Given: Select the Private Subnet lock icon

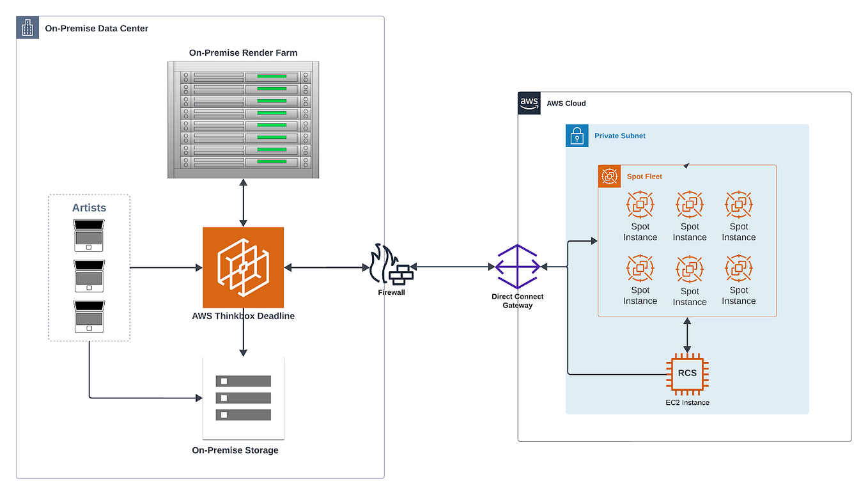Looking at the screenshot, I should tap(576, 136).
